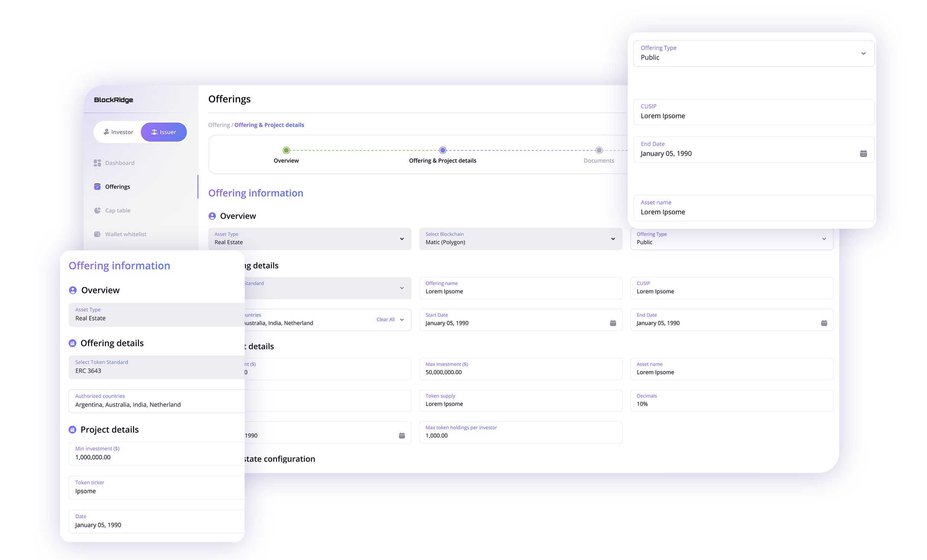The image size is (927, 560).
Task: Click Offering & Project details progress marker
Action: [x=442, y=150]
